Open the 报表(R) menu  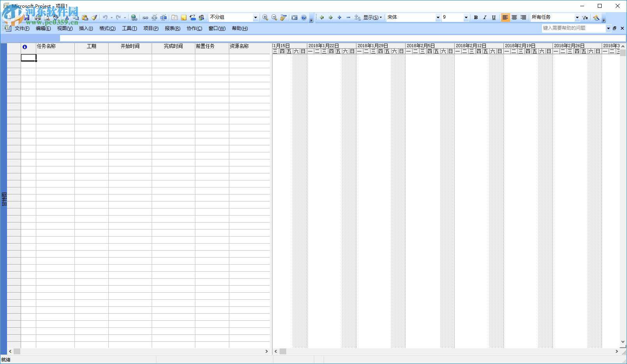(172, 28)
